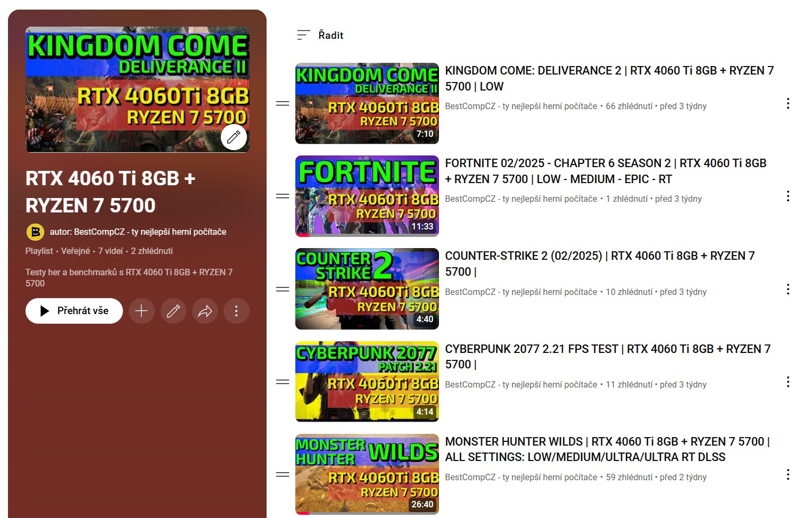Screen dimensions: 812x518
Task: Open Kingdom Come Deliverance 2 video thumbnail
Action: 367,103
